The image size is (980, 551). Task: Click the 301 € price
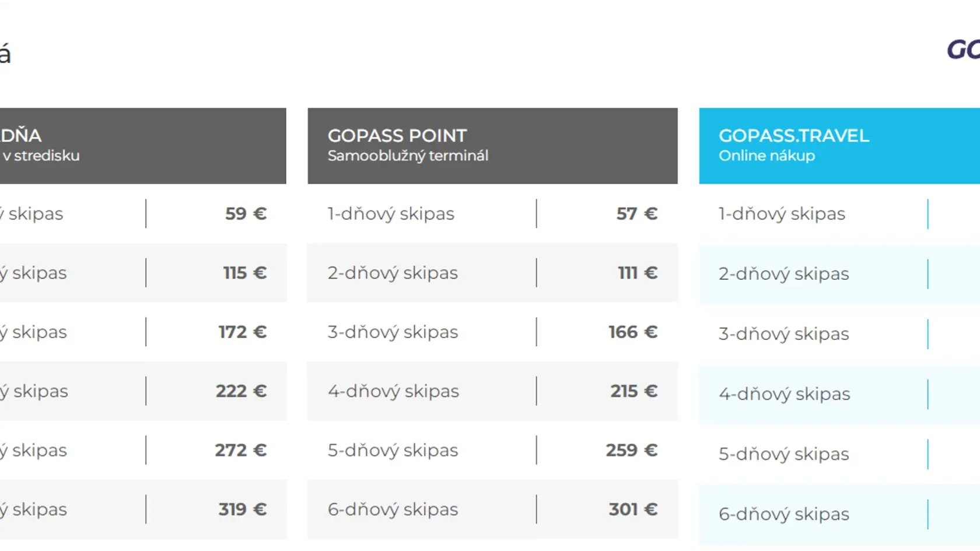pos(633,509)
